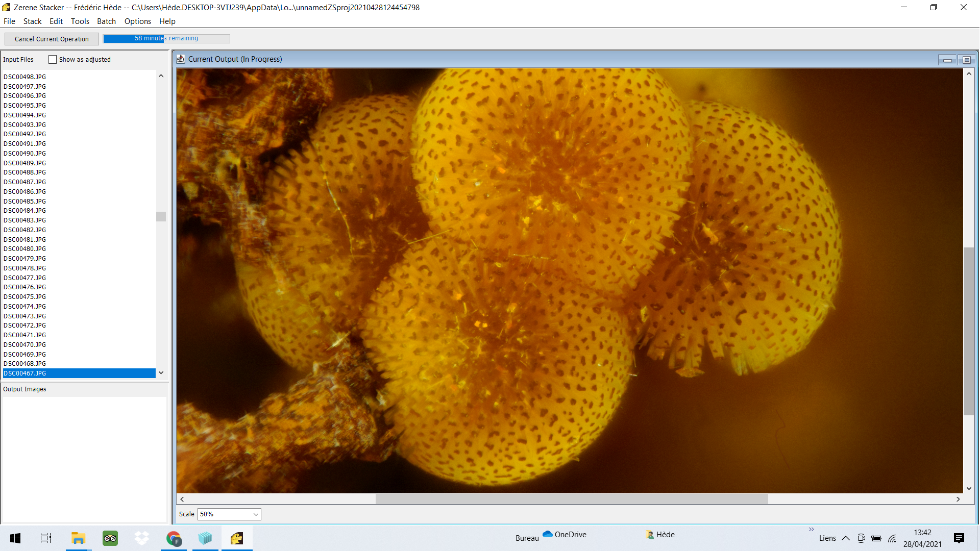Enable Show as adjusted checkbox
This screenshot has height=551, width=980.
(53, 59)
